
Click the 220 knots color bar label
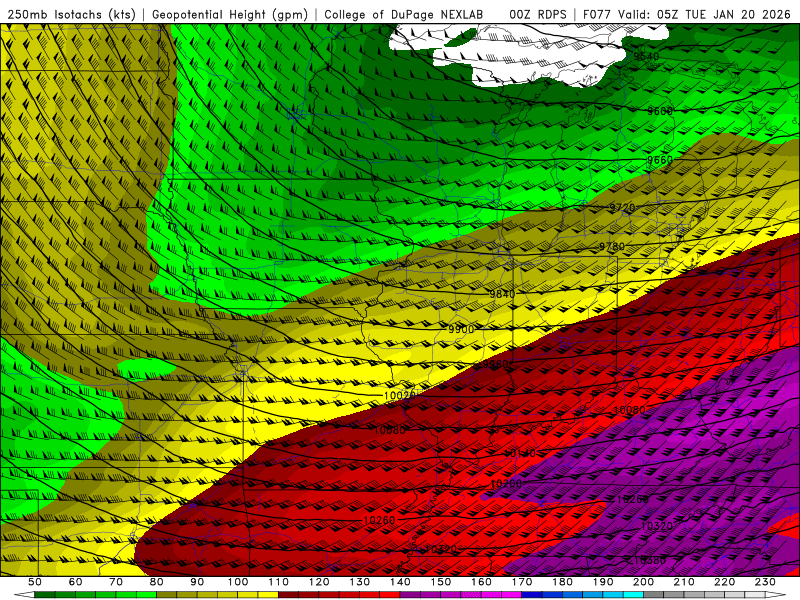coord(725,582)
